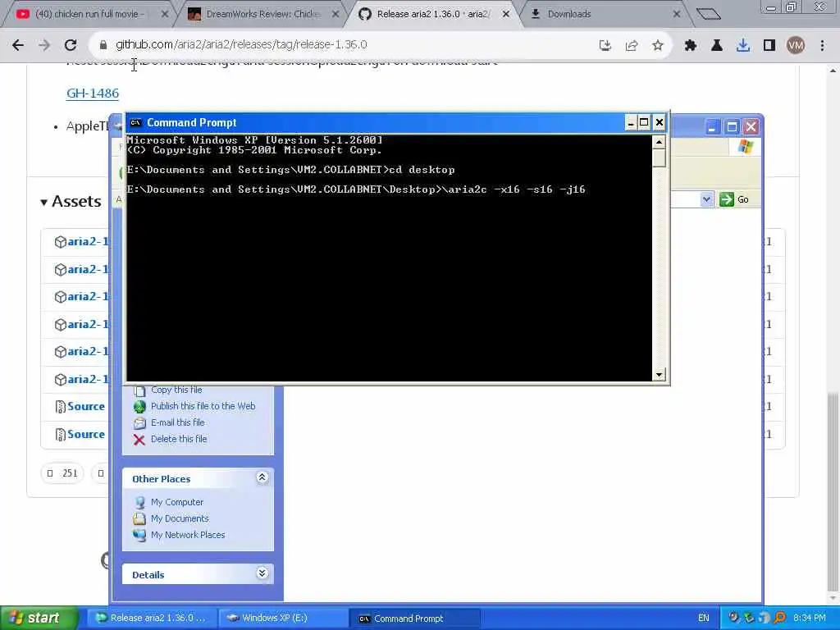Screen dimensions: 840x630
Task: Click Command Prompt scrollbar down arrow
Action: (660, 374)
